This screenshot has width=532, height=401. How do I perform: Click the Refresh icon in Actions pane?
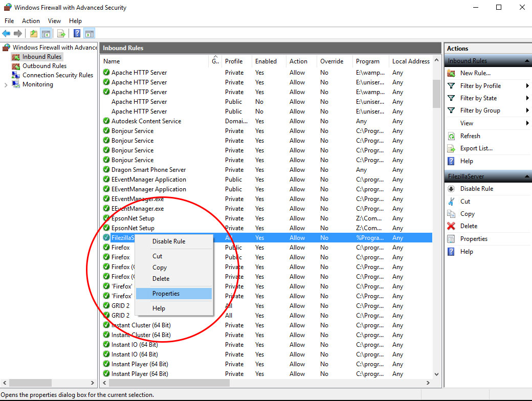pyautogui.click(x=451, y=136)
